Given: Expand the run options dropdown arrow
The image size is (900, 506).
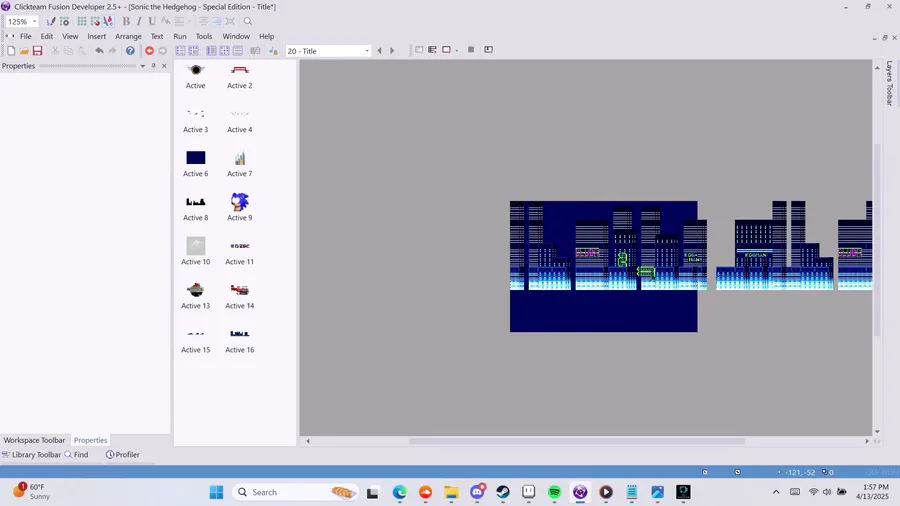Looking at the screenshot, I should 457,50.
